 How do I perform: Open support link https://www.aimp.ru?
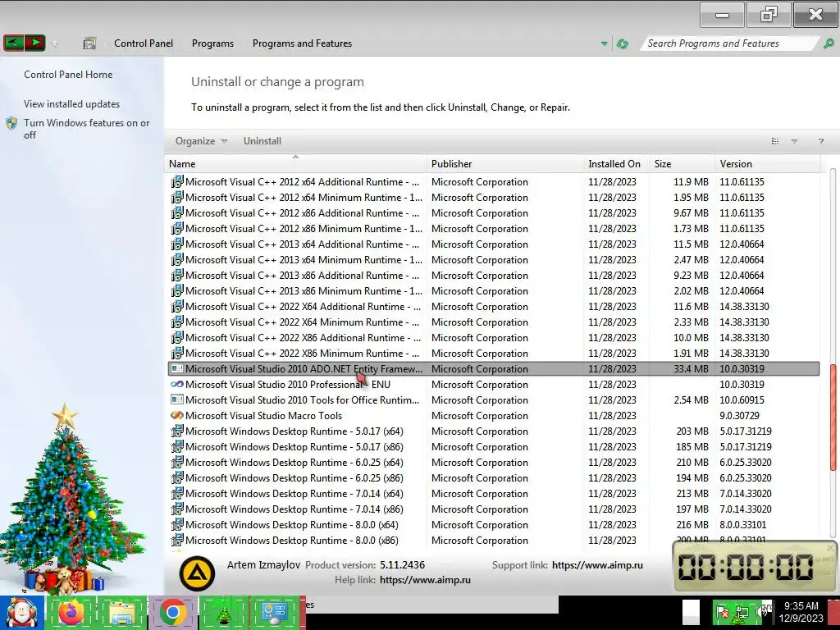coord(597,565)
